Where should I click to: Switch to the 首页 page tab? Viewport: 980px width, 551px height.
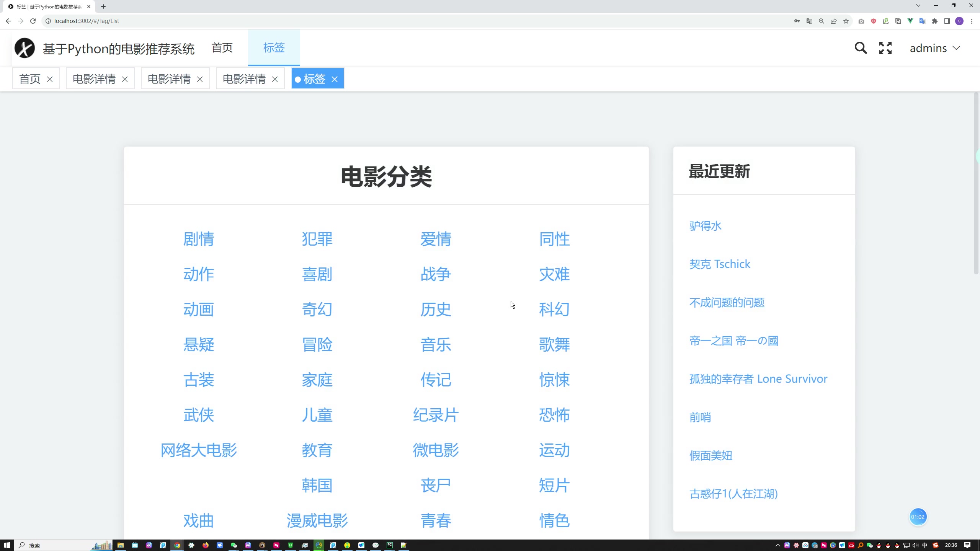tap(30, 79)
